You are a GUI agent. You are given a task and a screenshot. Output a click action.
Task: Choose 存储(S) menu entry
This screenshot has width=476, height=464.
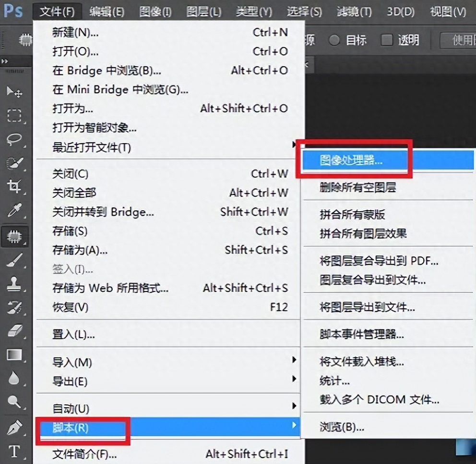168,231
